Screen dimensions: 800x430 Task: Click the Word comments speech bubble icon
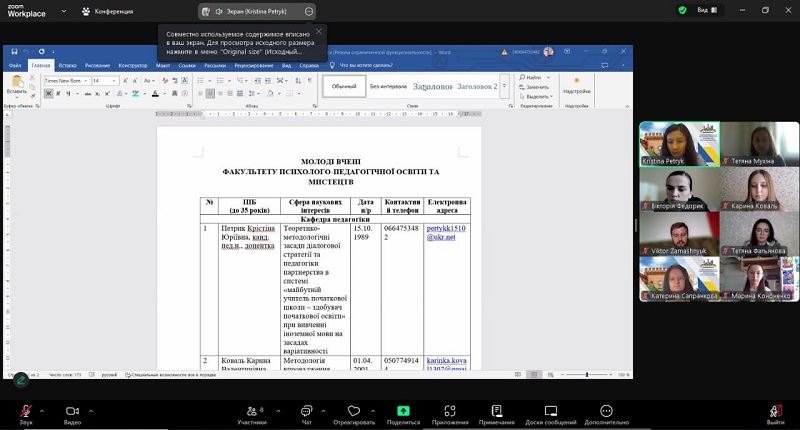(x=605, y=65)
